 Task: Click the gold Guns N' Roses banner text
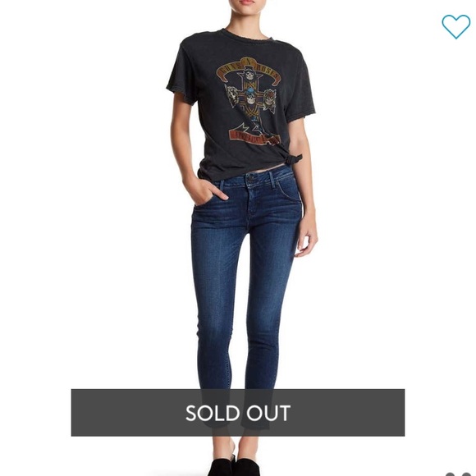click(248, 68)
